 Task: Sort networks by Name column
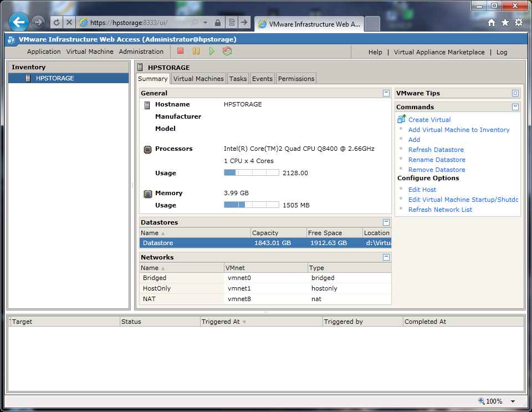[x=182, y=268]
